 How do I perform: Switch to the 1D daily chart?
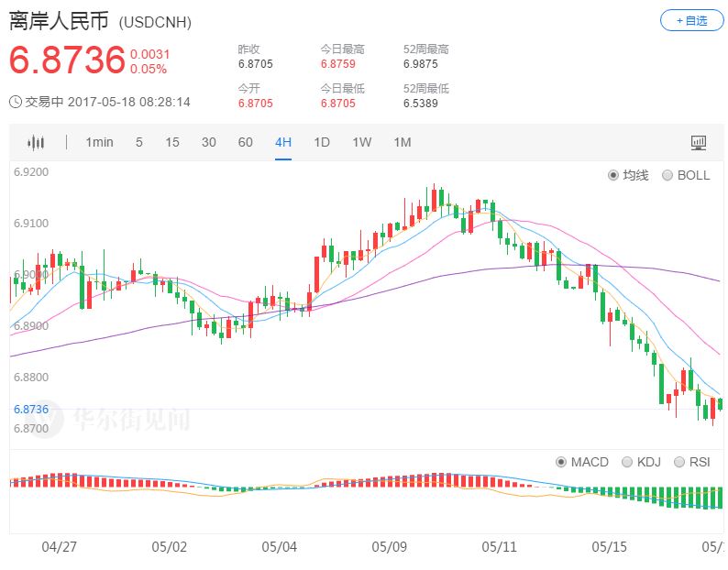(x=322, y=142)
